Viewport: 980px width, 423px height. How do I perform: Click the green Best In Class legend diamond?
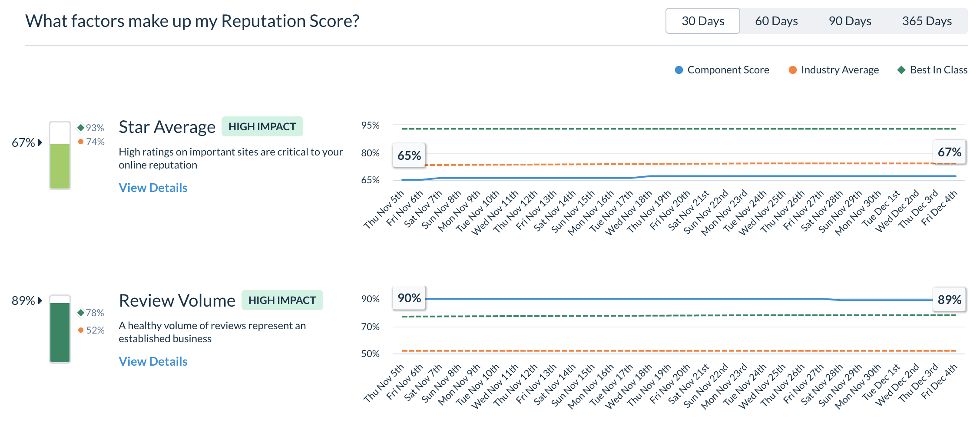[901, 69]
